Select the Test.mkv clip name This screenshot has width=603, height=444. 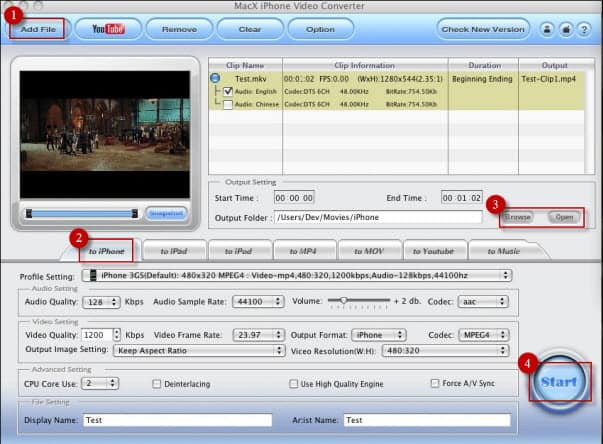[251, 79]
